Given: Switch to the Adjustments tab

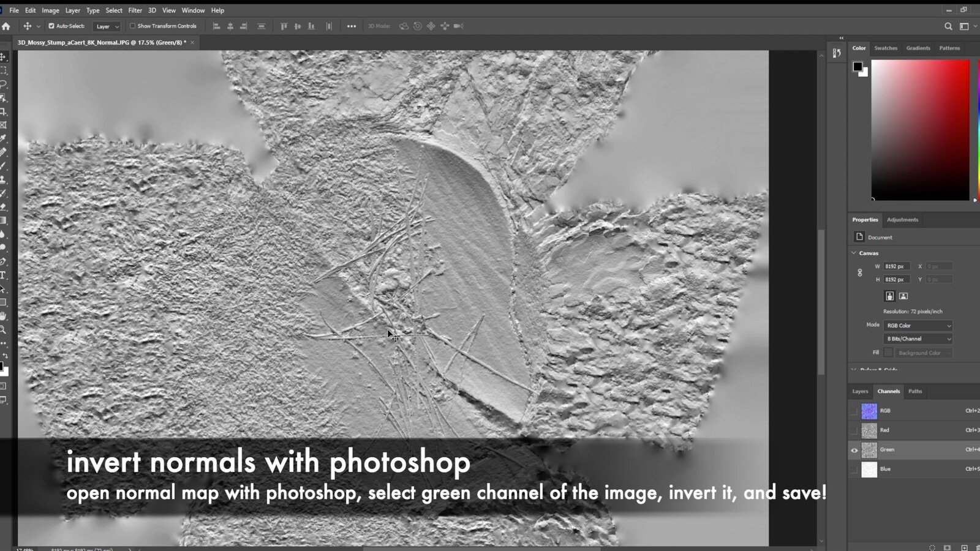Looking at the screenshot, I should pyautogui.click(x=903, y=220).
